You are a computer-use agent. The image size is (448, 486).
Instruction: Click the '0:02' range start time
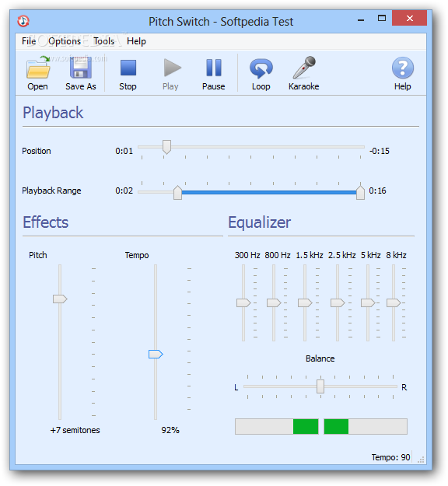(124, 191)
